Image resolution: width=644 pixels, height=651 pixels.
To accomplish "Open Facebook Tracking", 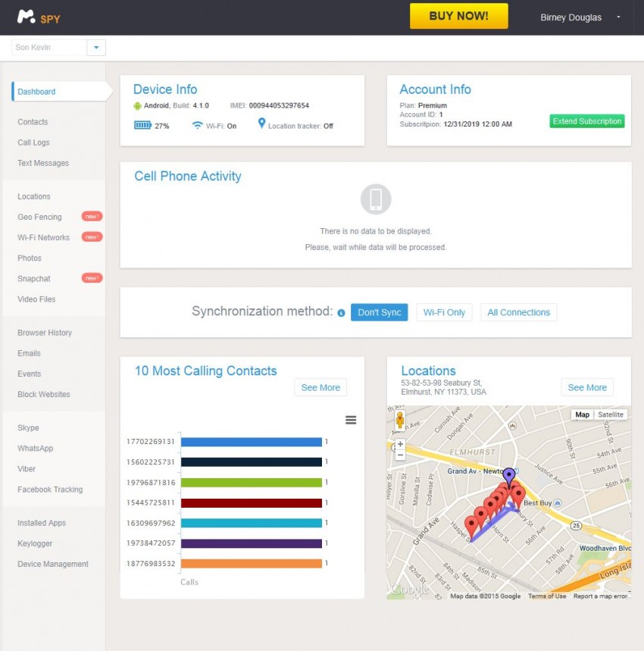I will tap(50, 489).
